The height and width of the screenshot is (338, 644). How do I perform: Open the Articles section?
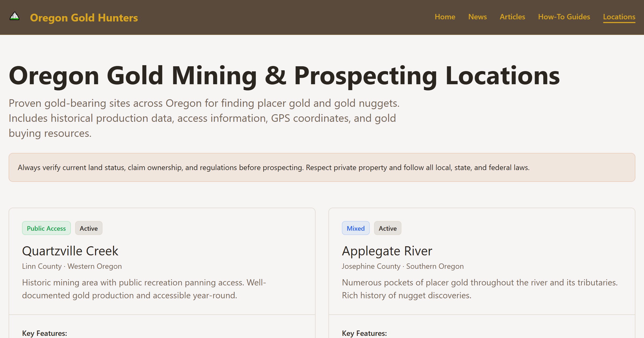(512, 17)
